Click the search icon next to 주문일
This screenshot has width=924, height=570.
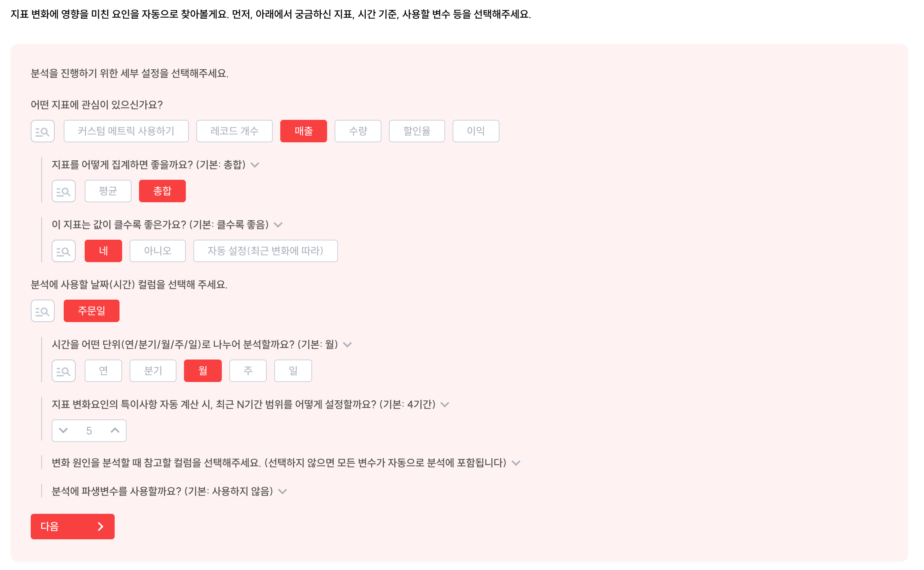click(x=43, y=311)
